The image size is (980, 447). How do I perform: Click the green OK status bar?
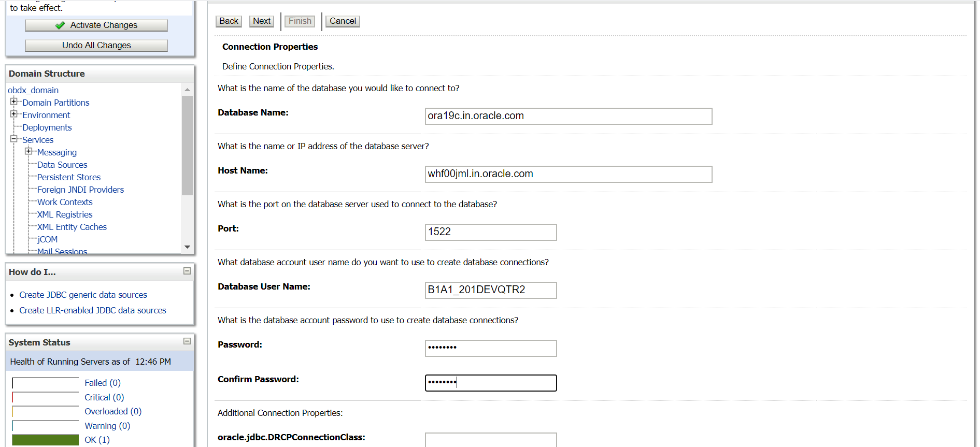coord(46,440)
